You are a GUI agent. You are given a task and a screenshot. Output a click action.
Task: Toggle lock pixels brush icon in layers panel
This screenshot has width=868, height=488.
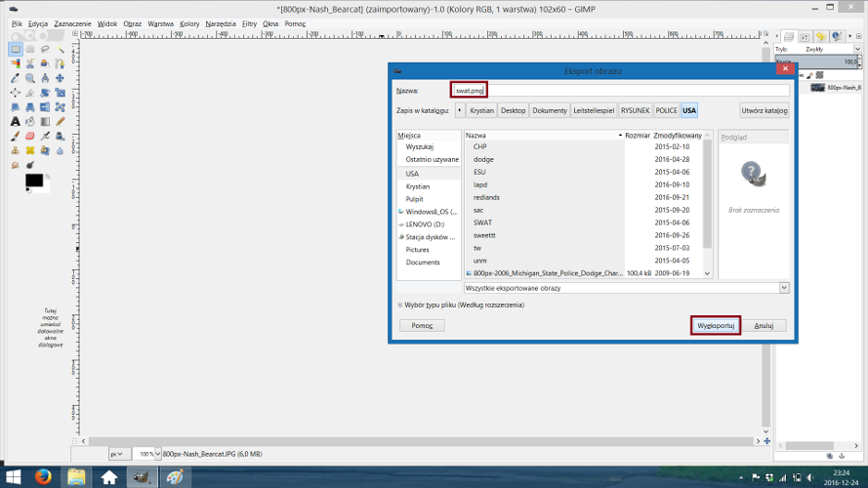click(x=809, y=75)
